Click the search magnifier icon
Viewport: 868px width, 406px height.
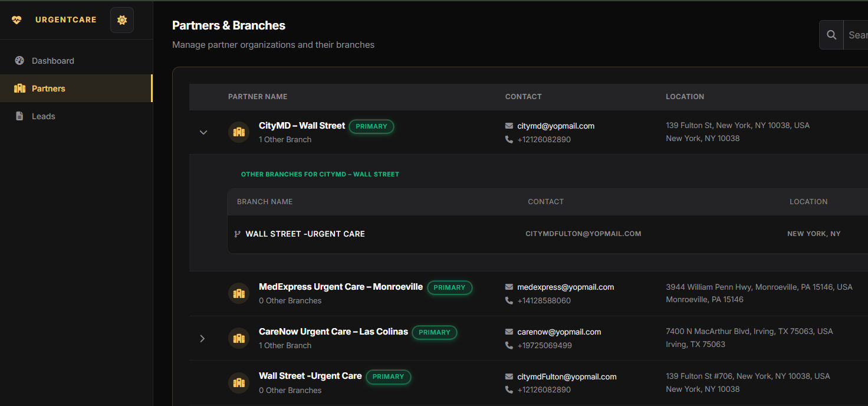[x=831, y=35]
